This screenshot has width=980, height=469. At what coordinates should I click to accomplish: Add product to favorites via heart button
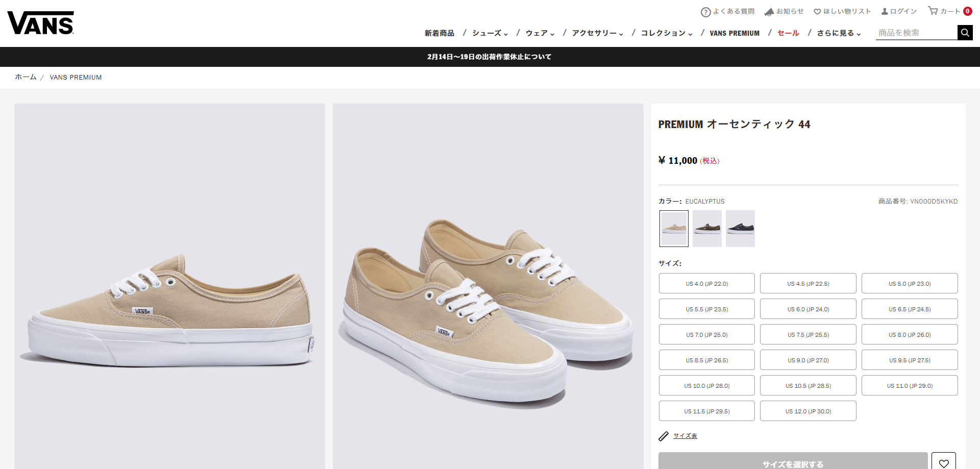pos(944,462)
